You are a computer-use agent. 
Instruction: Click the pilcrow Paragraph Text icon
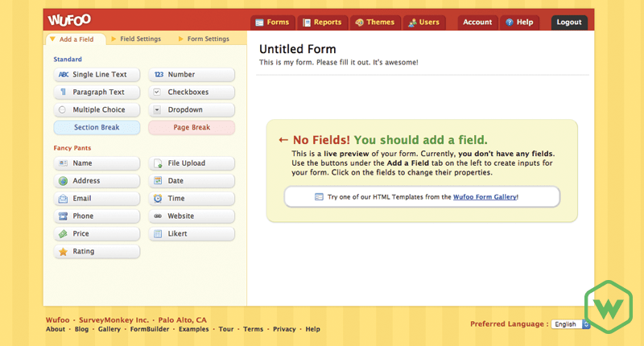64,92
